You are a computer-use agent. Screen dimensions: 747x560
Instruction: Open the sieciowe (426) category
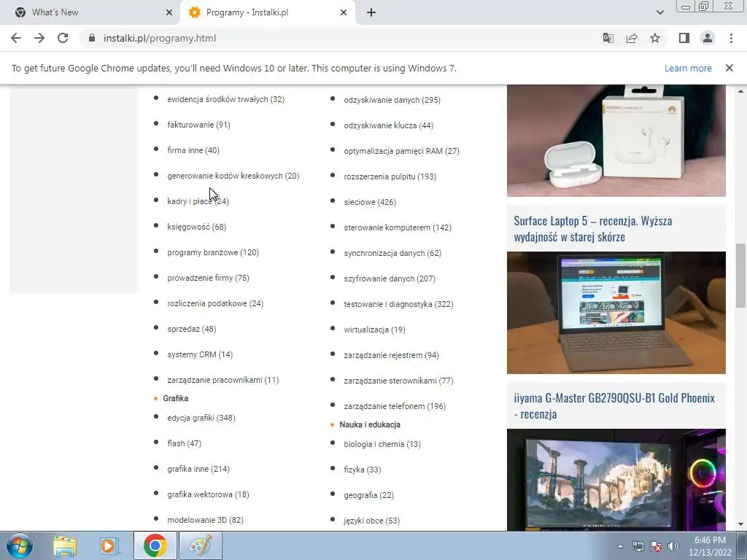coord(370,202)
